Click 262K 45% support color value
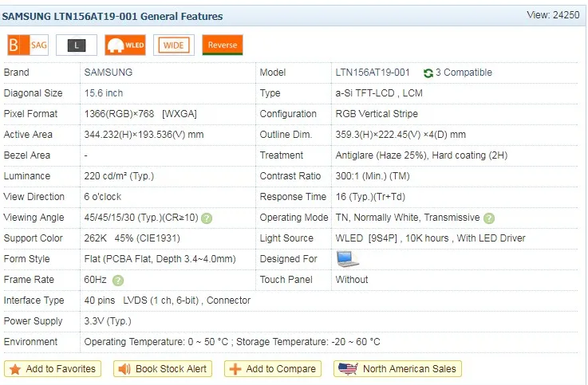 132,238
